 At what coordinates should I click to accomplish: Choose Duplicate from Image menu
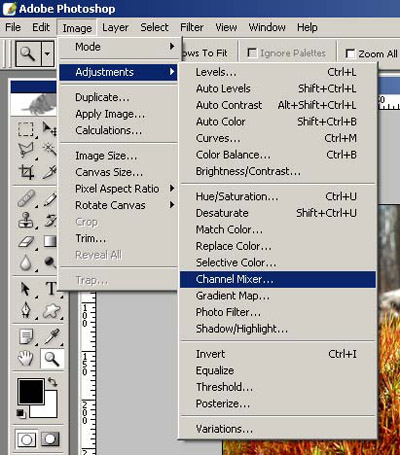point(118,97)
